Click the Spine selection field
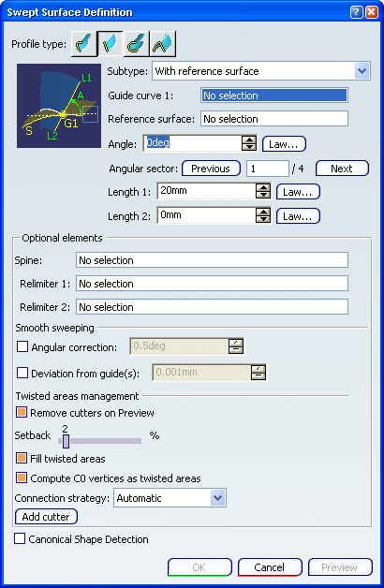384x588 pixels. [212, 260]
